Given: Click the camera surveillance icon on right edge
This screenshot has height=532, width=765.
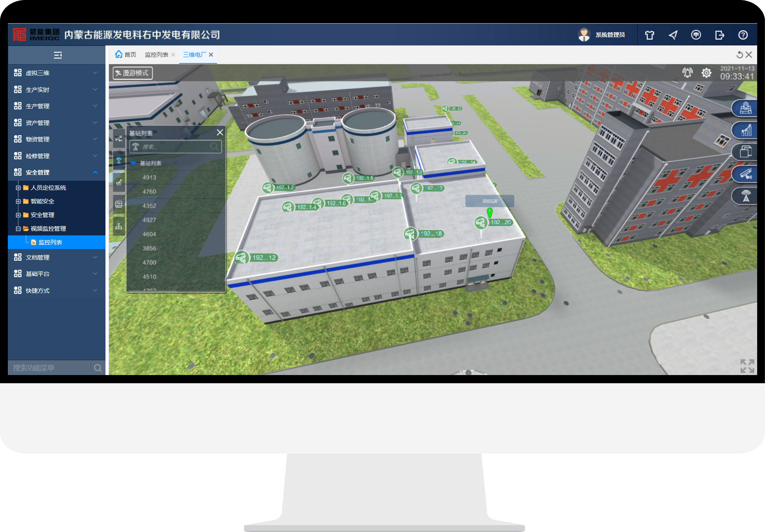Looking at the screenshot, I should (746, 174).
